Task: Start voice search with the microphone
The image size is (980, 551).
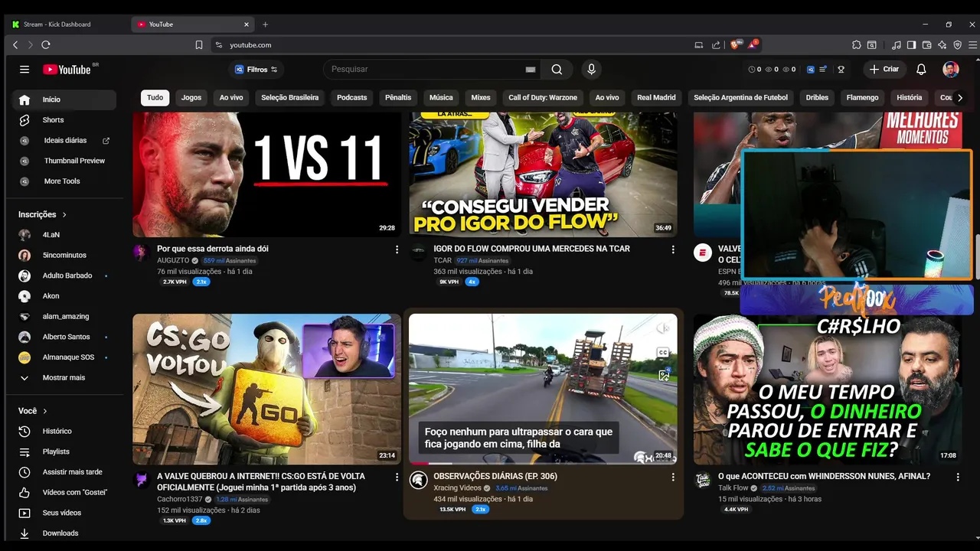Action: 591,70
